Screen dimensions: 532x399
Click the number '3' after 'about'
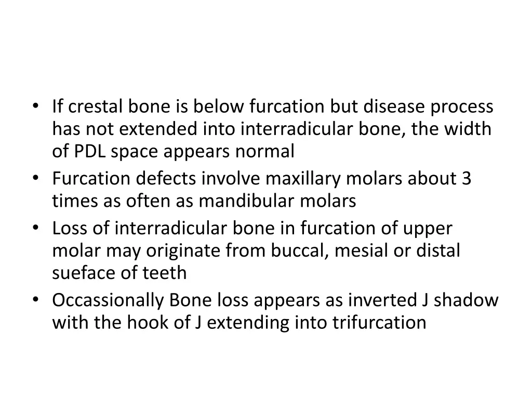click(465, 179)
